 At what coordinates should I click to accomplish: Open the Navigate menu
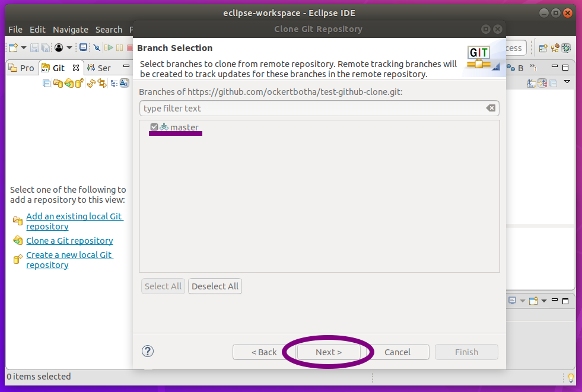pos(71,29)
